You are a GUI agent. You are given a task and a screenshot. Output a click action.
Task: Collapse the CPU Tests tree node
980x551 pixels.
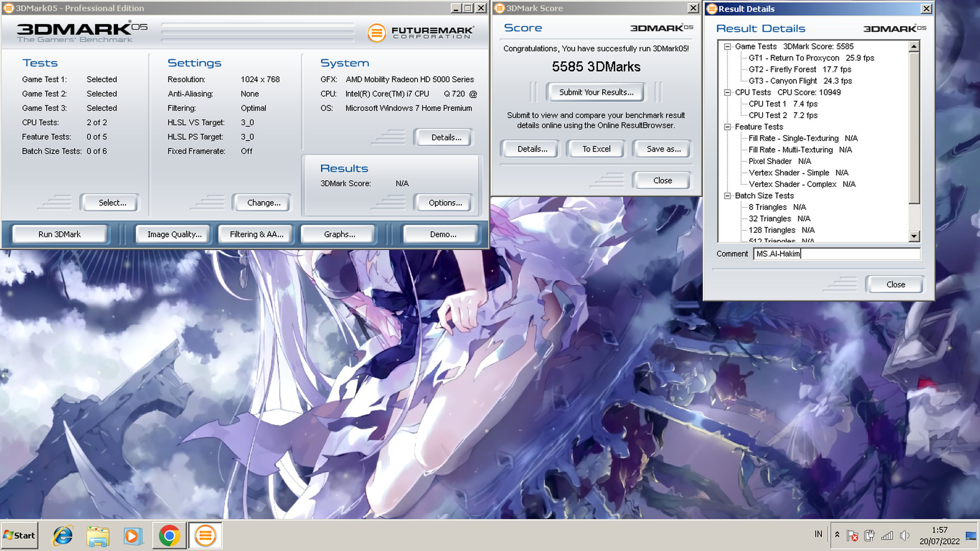tap(727, 92)
